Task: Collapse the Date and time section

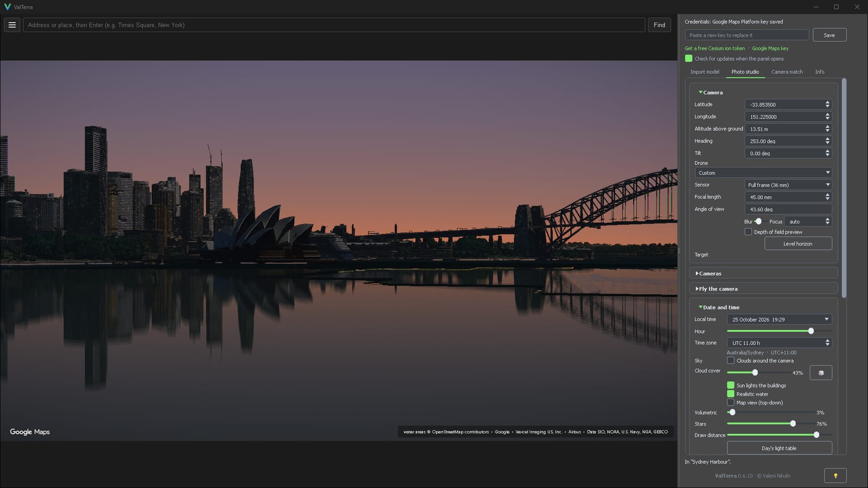Action: [719, 307]
